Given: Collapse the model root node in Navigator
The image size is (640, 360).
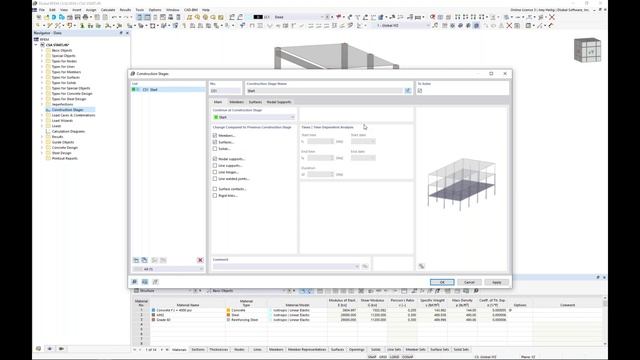Looking at the screenshot, I should pyautogui.click(x=36, y=45).
